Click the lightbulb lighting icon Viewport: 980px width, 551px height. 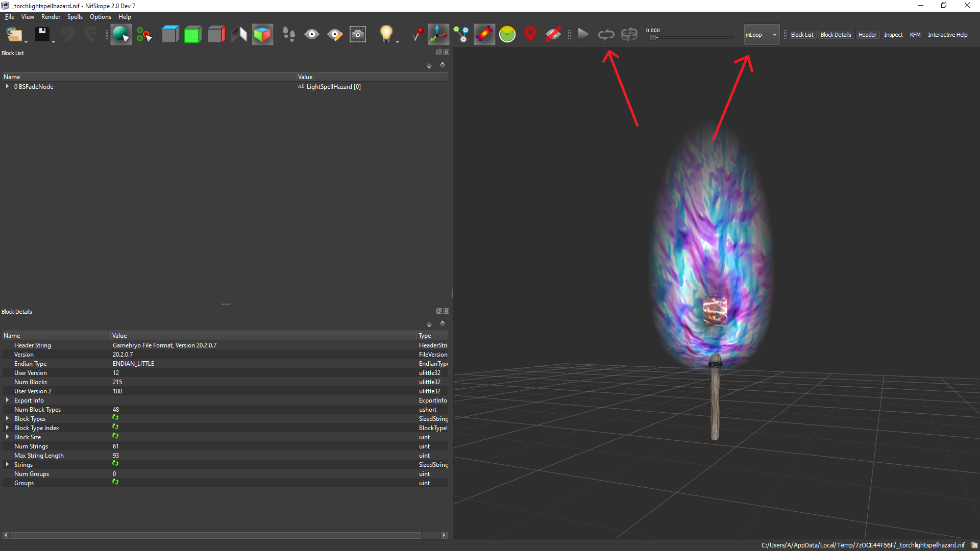coord(386,35)
